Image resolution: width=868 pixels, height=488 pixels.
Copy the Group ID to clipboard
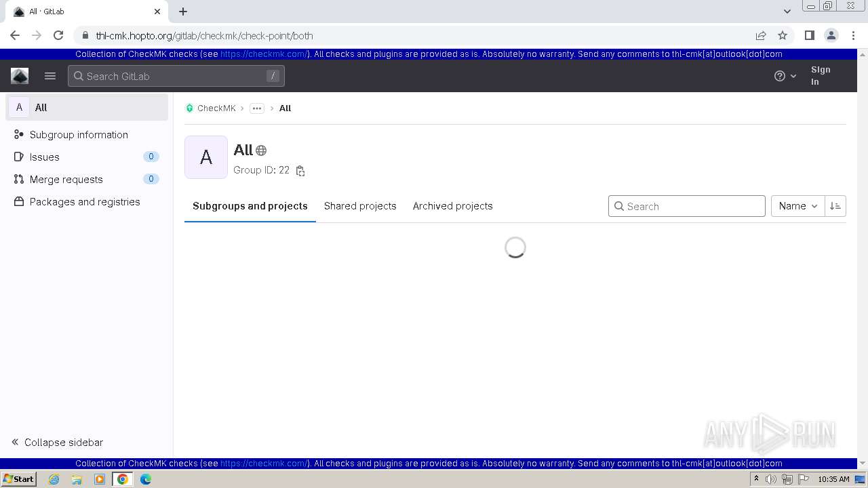click(x=300, y=171)
